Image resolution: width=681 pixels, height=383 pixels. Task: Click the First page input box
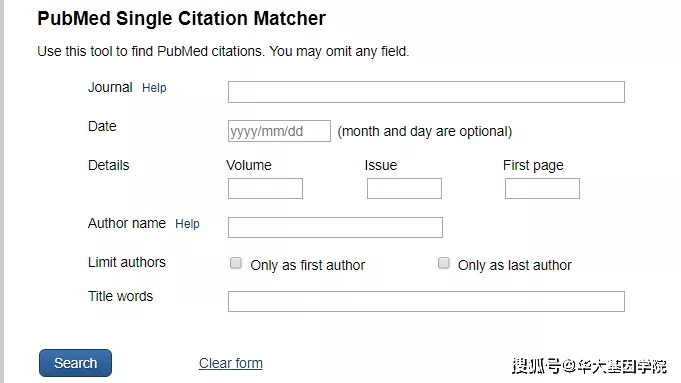[x=542, y=188]
